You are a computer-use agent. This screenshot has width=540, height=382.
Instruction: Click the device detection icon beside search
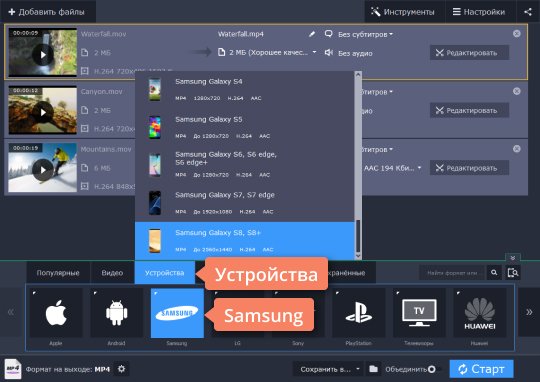pos(513,273)
